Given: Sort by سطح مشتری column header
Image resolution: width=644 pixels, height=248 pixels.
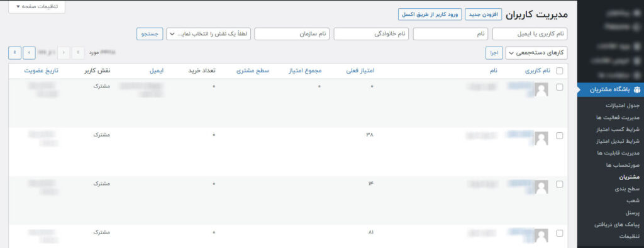Looking at the screenshot, I should (x=253, y=70).
